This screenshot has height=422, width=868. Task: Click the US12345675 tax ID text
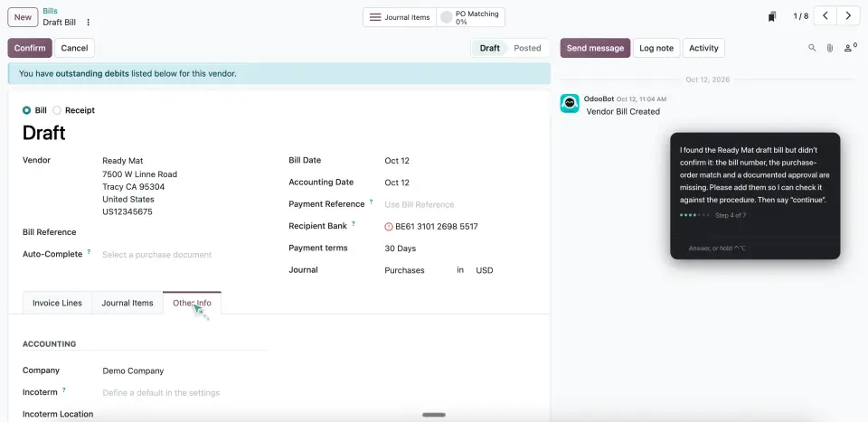127,211
